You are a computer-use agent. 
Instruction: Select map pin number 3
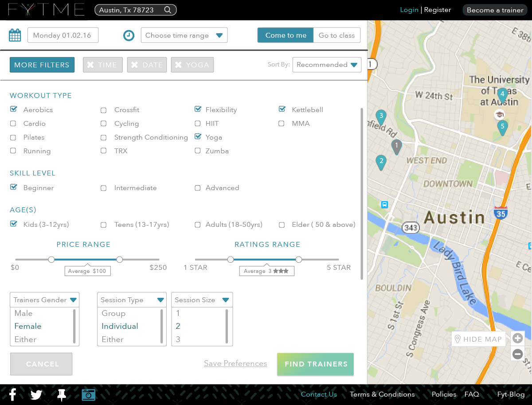pos(380,117)
